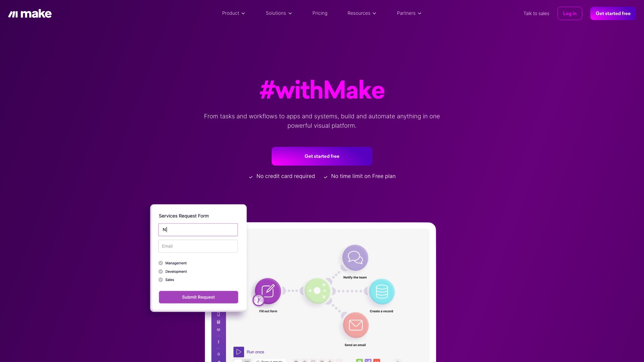Expand the Solutions navigation dropdown
Image resolution: width=644 pixels, height=362 pixels.
point(279,13)
